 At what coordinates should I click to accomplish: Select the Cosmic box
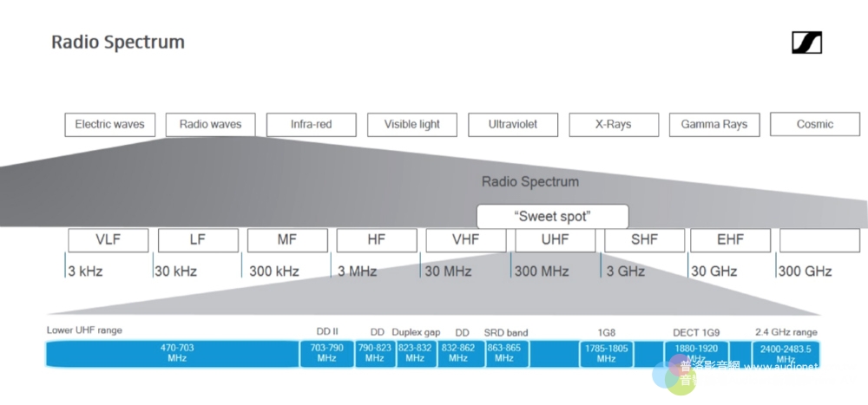[x=815, y=125]
